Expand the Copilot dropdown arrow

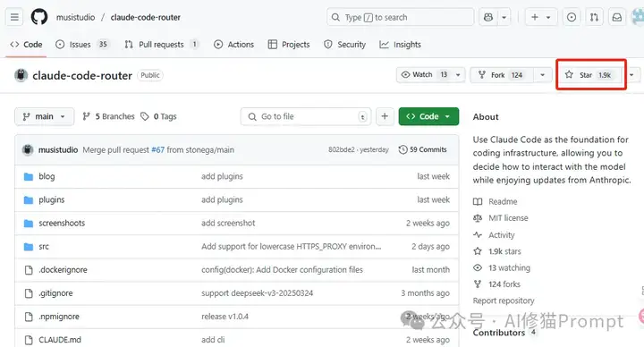click(504, 17)
